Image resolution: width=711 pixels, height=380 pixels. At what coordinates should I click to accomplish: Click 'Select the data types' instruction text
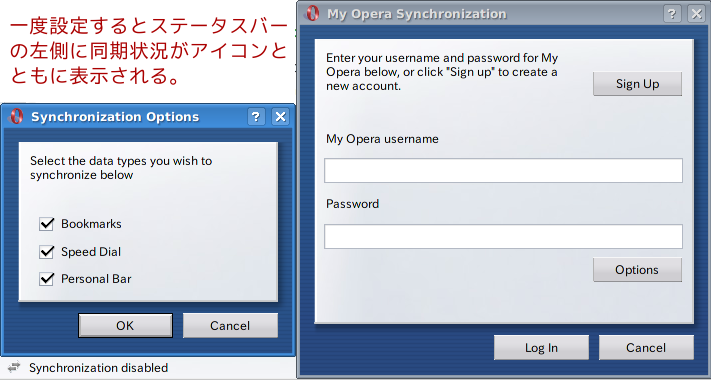(x=121, y=168)
